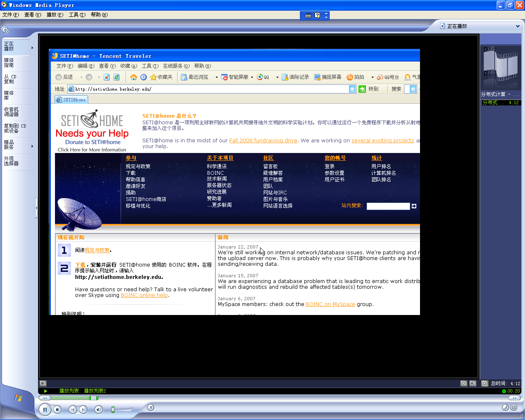Open the 播放 menu
This screenshot has height=420, width=525.
coord(55,15)
